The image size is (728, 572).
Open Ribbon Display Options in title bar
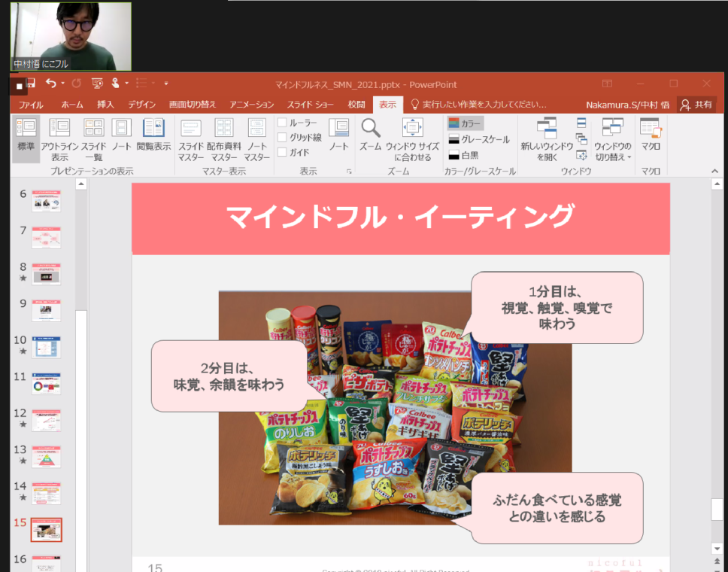click(607, 84)
